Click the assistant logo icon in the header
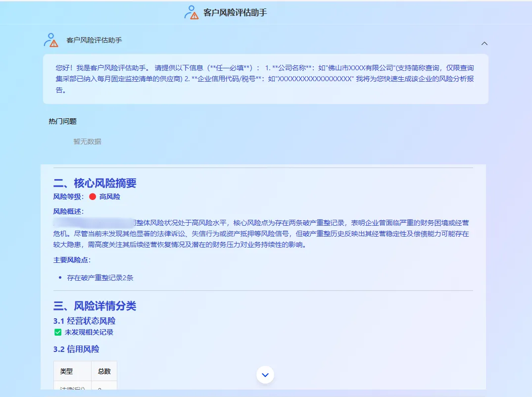The width and height of the screenshot is (532, 397). 192,12
